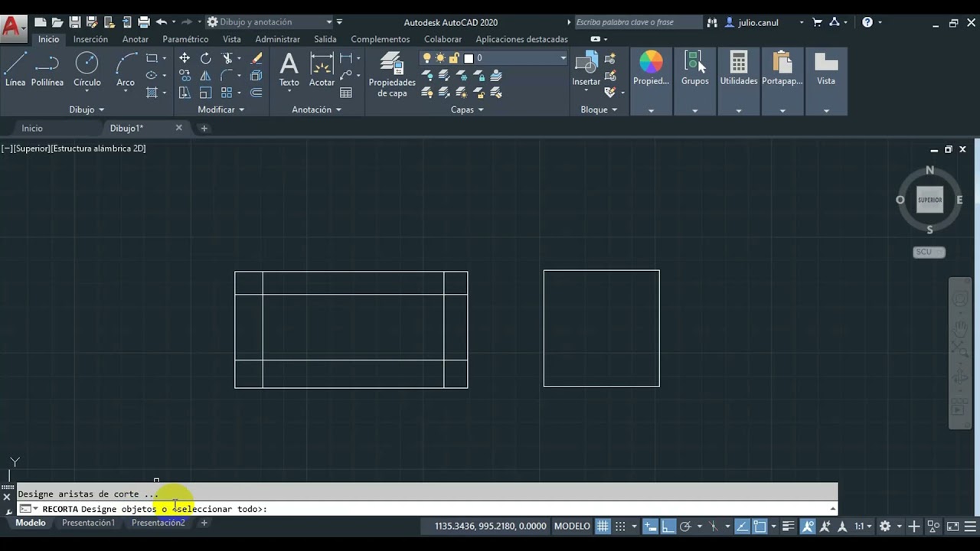Open the Paramétrico ribbon tab

[185, 39]
